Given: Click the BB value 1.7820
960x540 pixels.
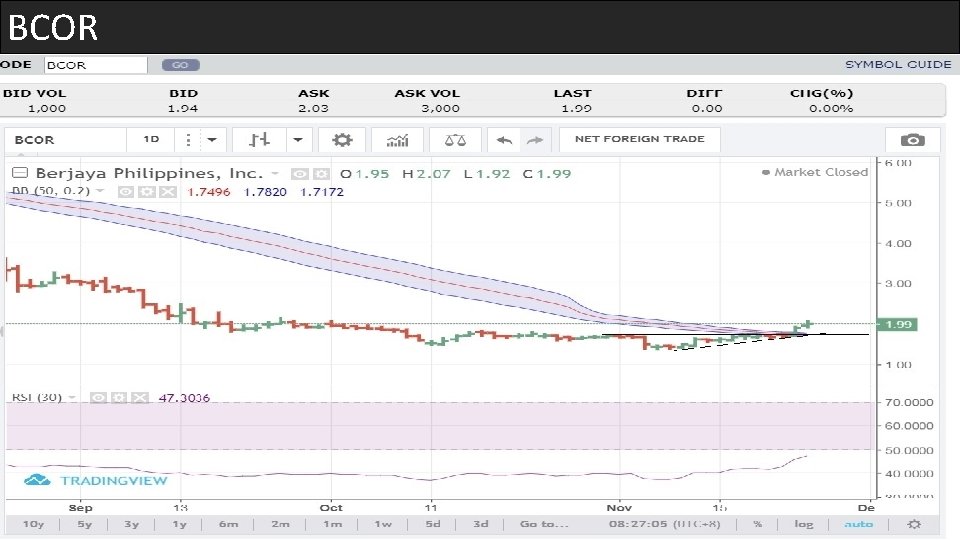Looking at the screenshot, I should point(265,192).
